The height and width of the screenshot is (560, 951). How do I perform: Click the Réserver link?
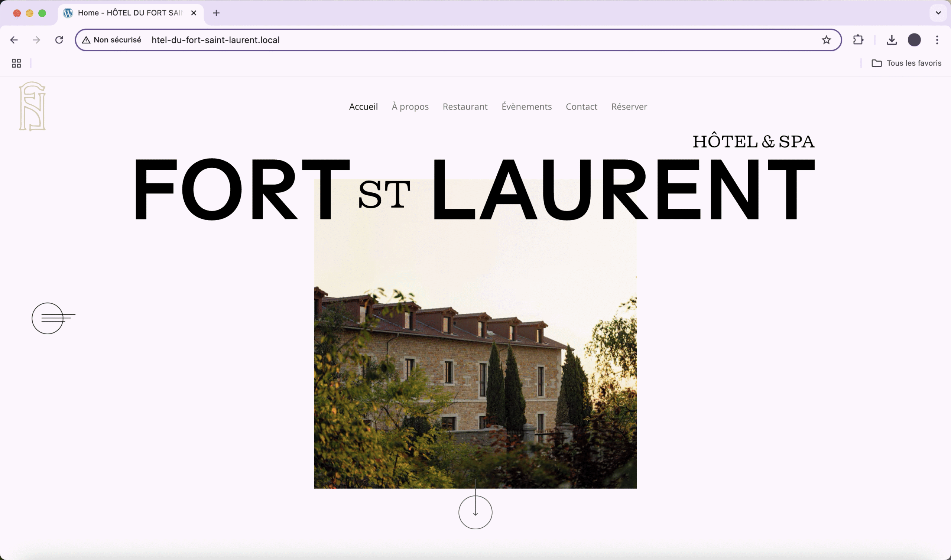629,107
